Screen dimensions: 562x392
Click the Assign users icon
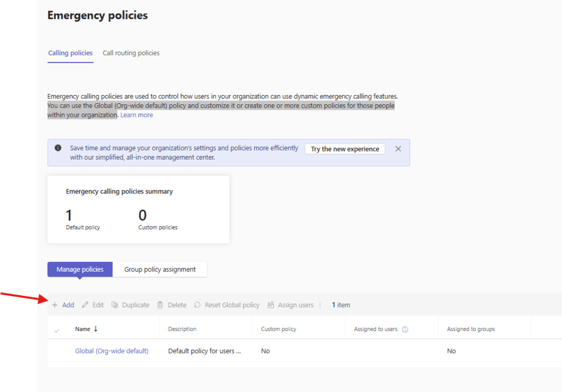(271, 305)
